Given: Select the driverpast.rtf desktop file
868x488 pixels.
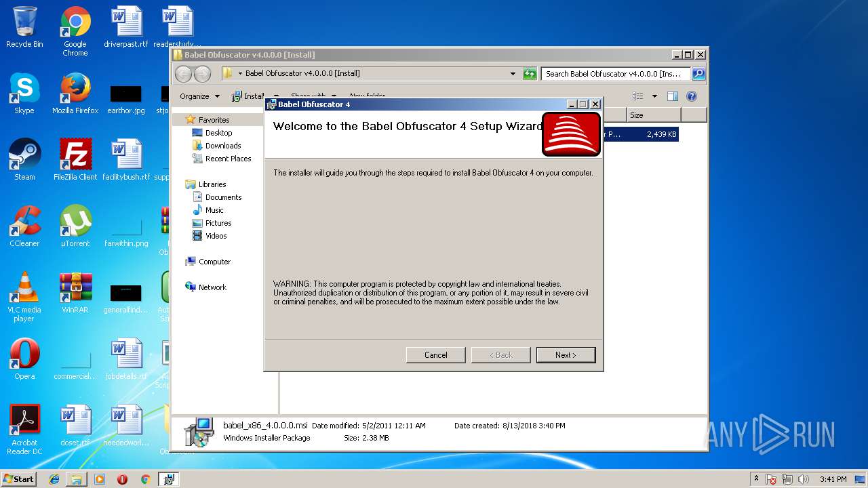Looking at the screenshot, I should click(x=126, y=27).
